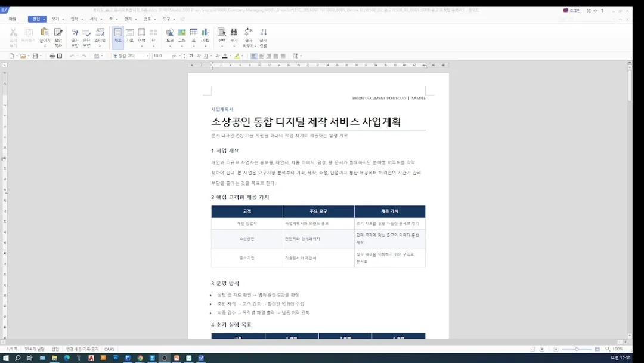Toggle italic (기울임) formatting
This screenshot has height=363, width=644.
pyautogui.click(x=199, y=56)
